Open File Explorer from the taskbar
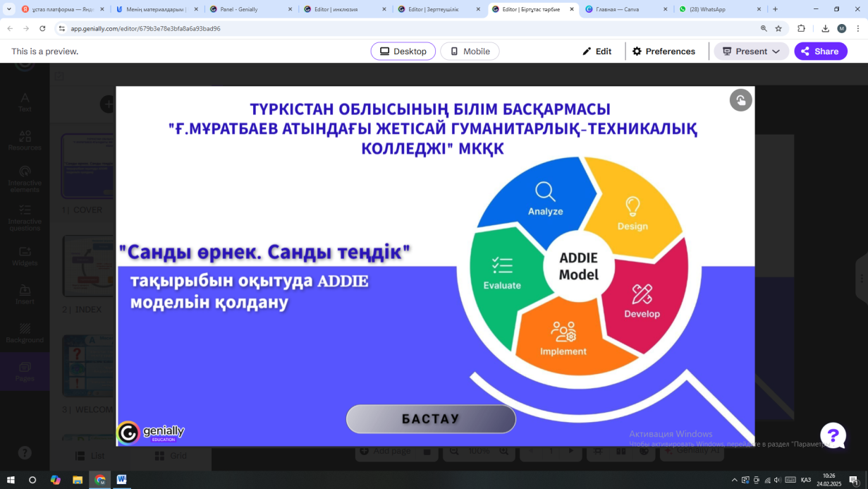The image size is (868, 489). [78, 480]
